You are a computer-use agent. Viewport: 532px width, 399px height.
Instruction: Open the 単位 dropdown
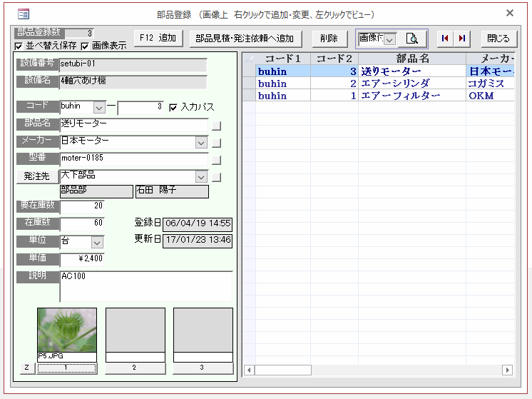97,243
